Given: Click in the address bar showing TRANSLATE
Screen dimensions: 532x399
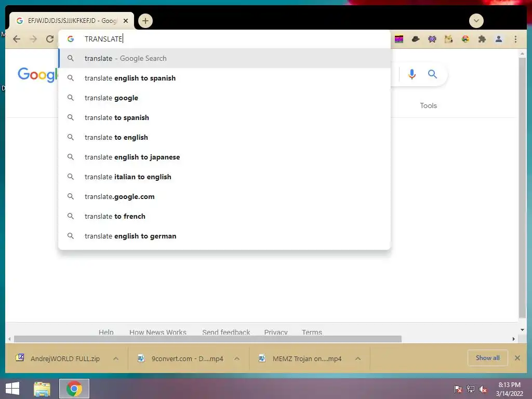Looking at the screenshot, I should (x=224, y=39).
